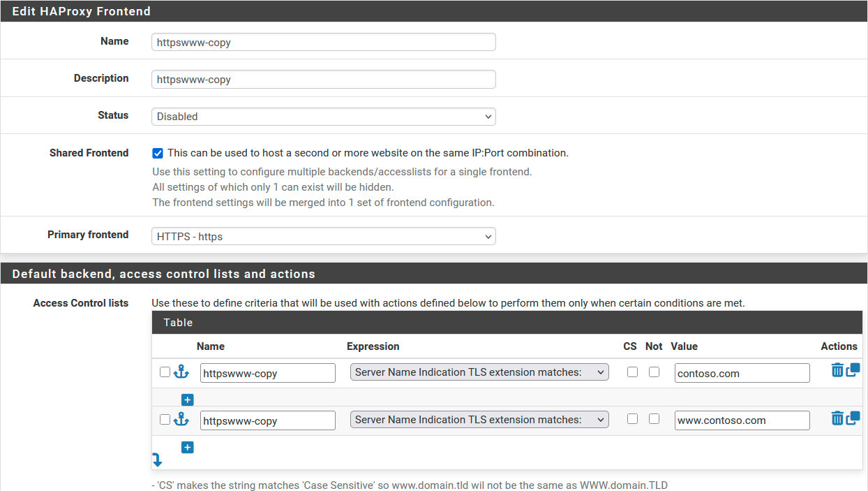This screenshot has height=491, width=868.
Task: Click the Access Control lists label
Action: [x=81, y=303]
